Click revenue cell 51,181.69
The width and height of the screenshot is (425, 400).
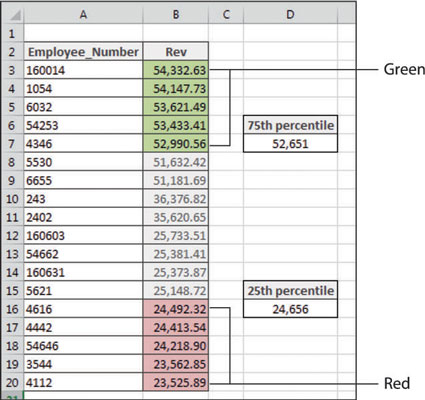coord(176,180)
